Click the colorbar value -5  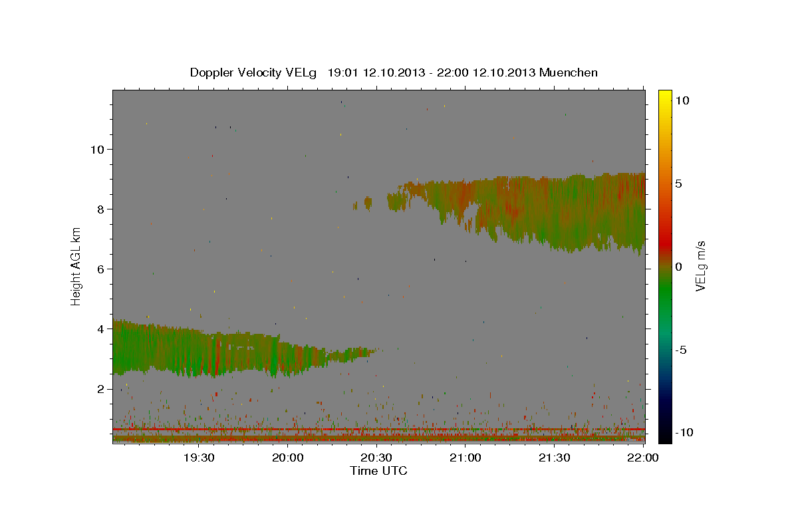coord(681,350)
